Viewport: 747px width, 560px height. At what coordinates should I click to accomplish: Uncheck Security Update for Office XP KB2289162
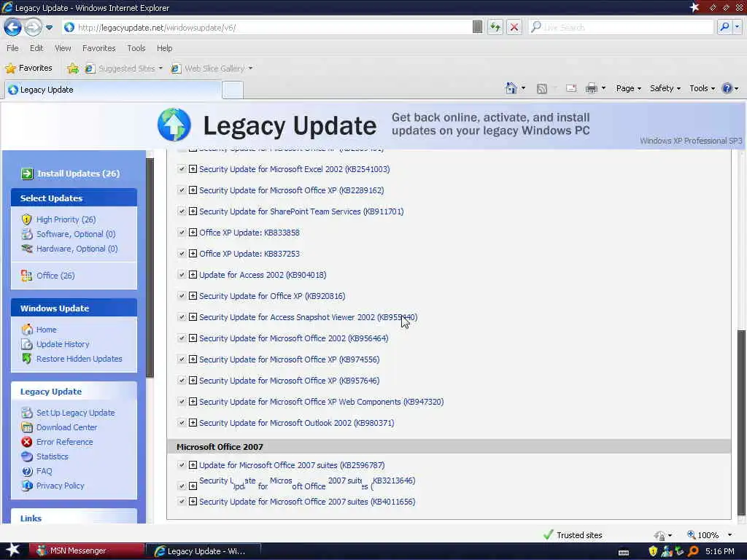pyautogui.click(x=182, y=190)
